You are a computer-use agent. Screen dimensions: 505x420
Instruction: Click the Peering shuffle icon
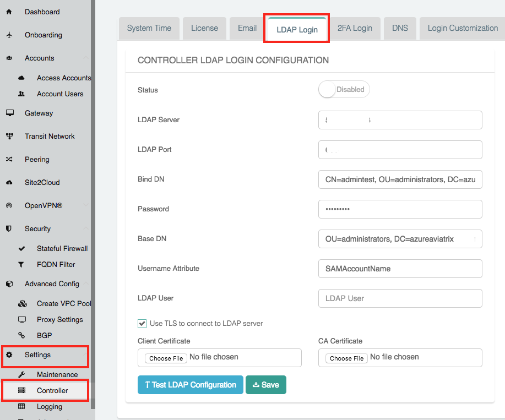(9, 159)
